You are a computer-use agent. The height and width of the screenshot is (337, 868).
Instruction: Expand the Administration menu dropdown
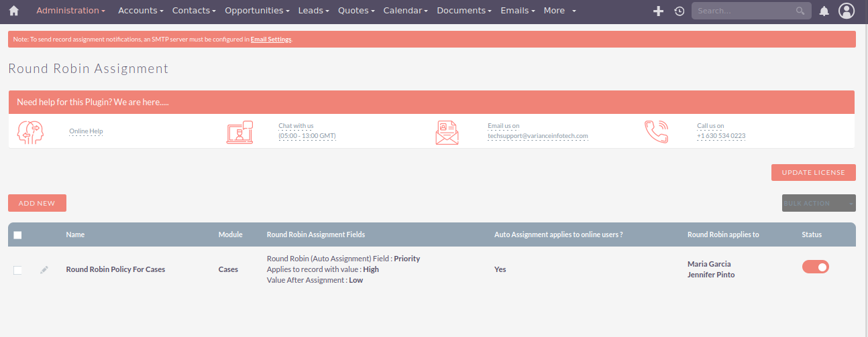pyautogui.click(x=70, y=11)
